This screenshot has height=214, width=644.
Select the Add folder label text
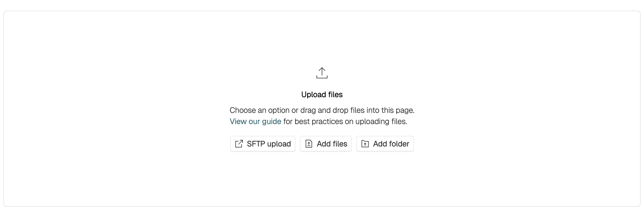[x=391, y=144]
